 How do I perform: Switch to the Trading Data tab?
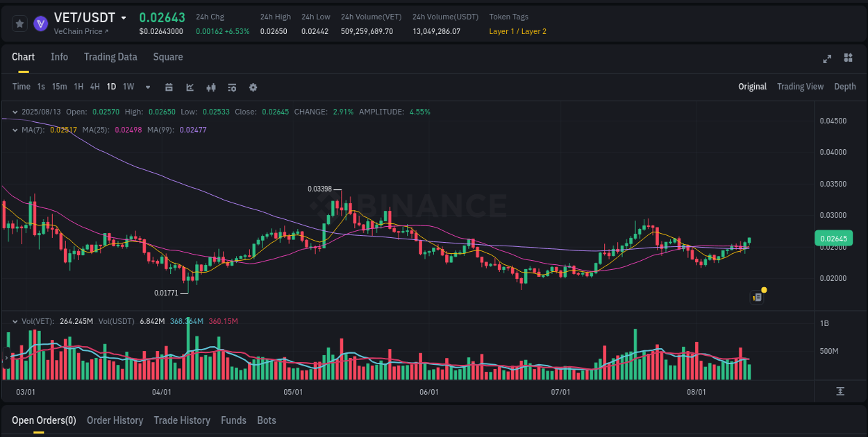(x=110, y=57)
